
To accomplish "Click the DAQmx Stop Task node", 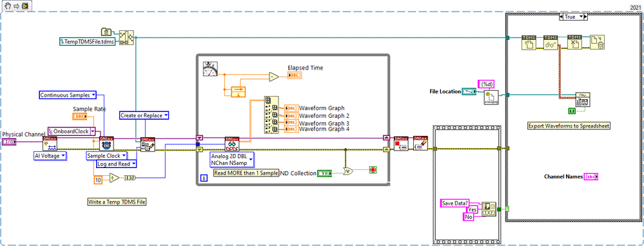I will (400, 144).
